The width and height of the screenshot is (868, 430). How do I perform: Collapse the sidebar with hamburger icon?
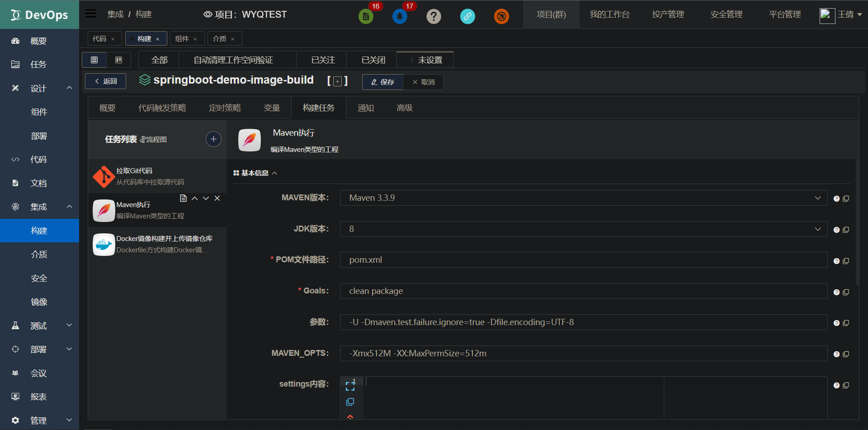coord(90,13)
